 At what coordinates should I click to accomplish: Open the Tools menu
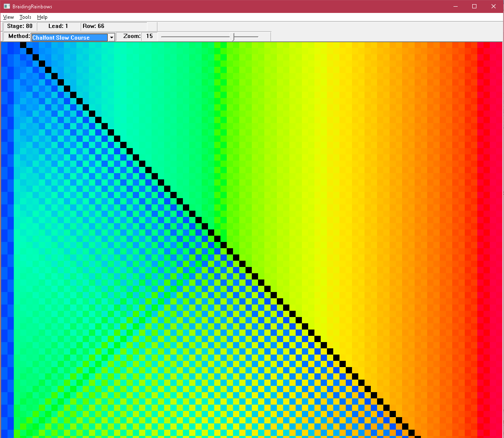(x=25, y=17)
